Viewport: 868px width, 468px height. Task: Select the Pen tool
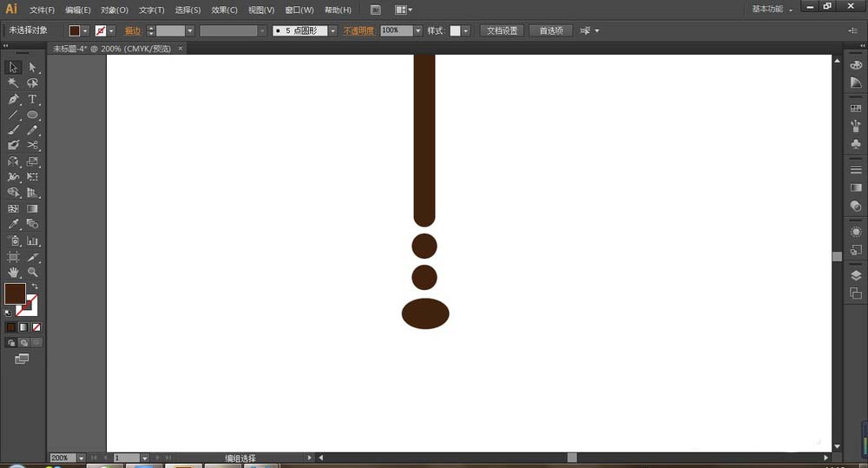[x=13, y=99]
